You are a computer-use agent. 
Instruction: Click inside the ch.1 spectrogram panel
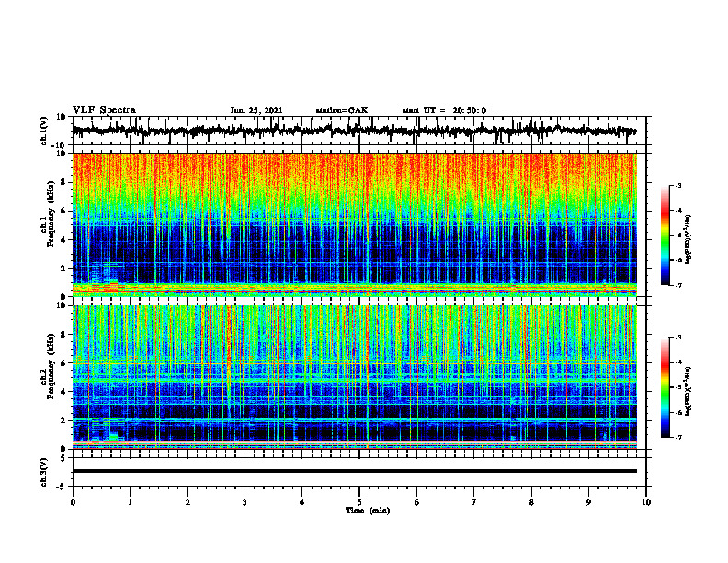[354, 224]
